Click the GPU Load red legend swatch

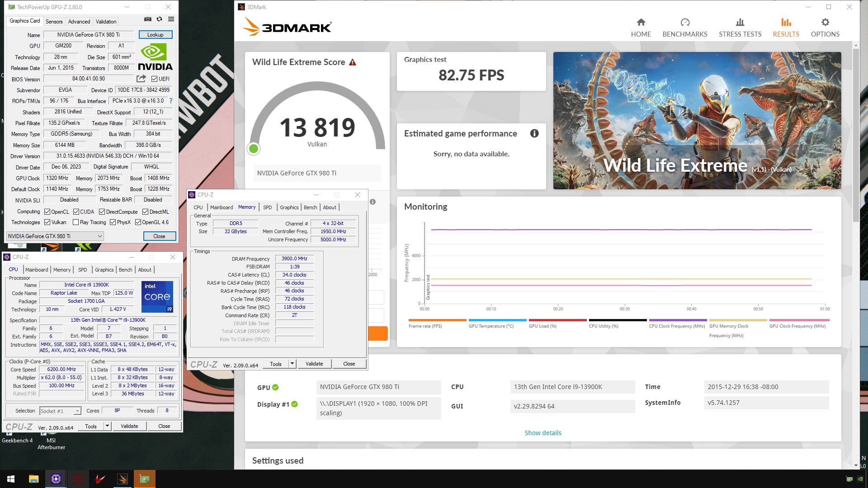coord(557,320)
